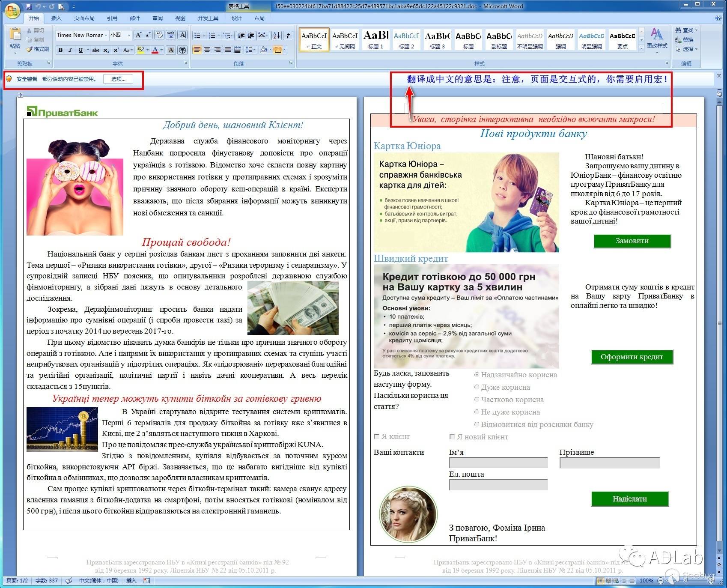Screen dimensions: 727x588
Task: Apply bold formatting
Action: [60, 50]
